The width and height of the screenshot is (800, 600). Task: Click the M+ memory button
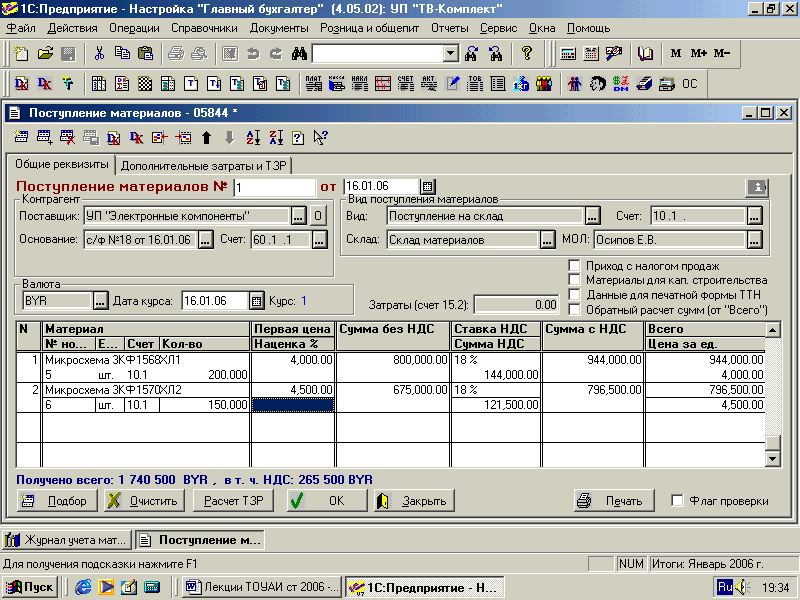tap(698, 53)
